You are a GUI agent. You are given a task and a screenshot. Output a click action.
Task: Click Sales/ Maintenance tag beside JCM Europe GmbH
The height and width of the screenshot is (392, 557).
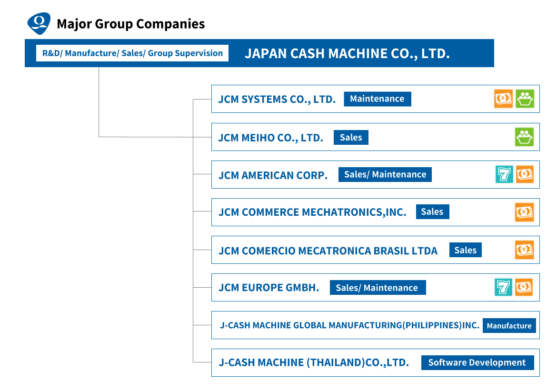(x=378, y=288)
